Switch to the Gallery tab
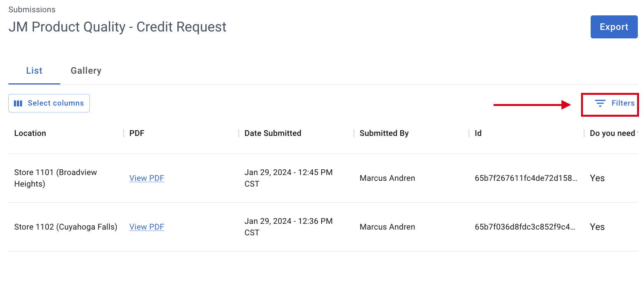The image size is (644, 291). point(86,71)
